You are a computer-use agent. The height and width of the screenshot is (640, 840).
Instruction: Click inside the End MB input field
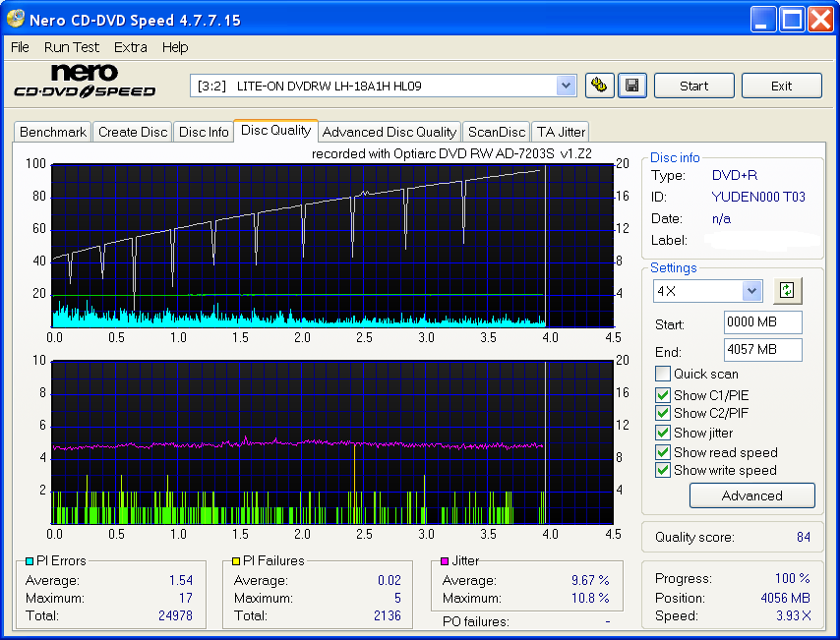pos(762,352)
